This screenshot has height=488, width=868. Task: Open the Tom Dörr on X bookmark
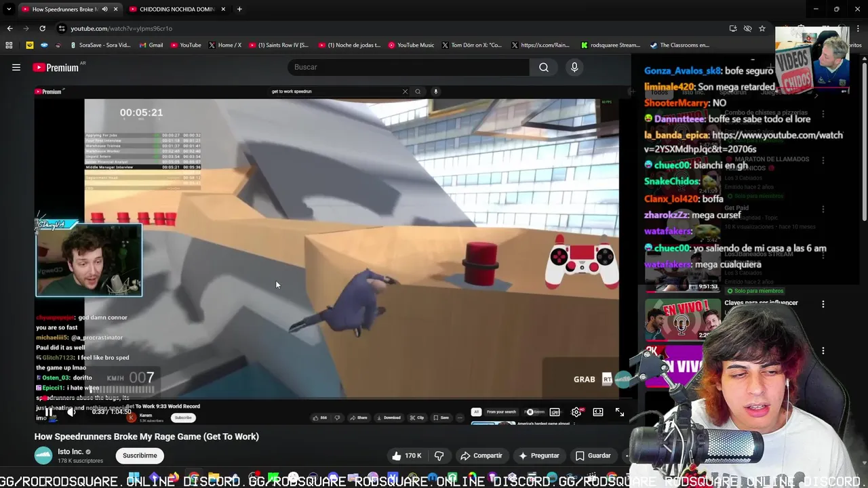point(471,45)
